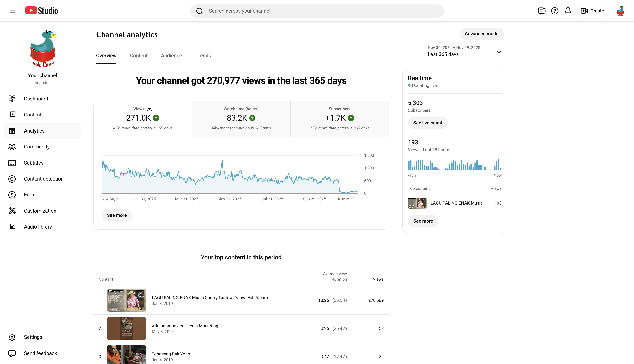634x364 pixels.
Task: Click the Dashboard sidebar icon
Action: (12, 99)
